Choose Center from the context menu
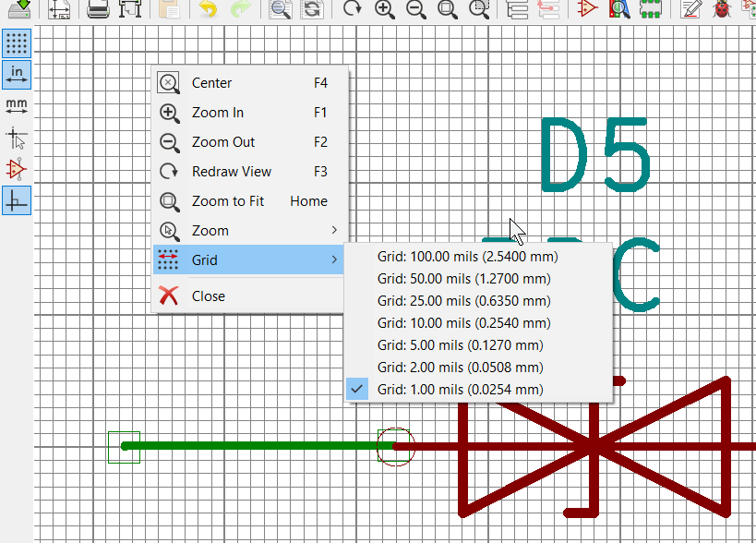 (x=249, y=83)
